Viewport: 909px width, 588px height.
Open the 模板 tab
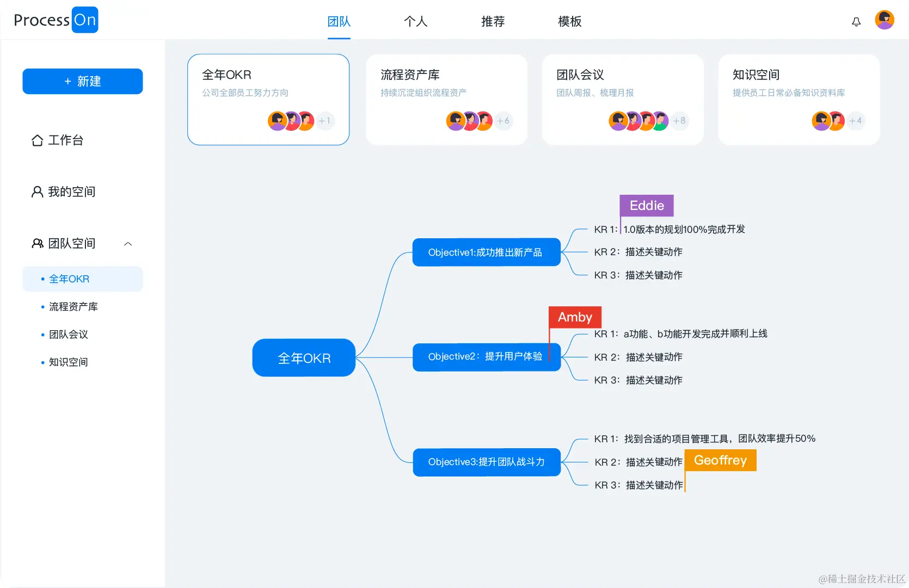pos(569,22)
